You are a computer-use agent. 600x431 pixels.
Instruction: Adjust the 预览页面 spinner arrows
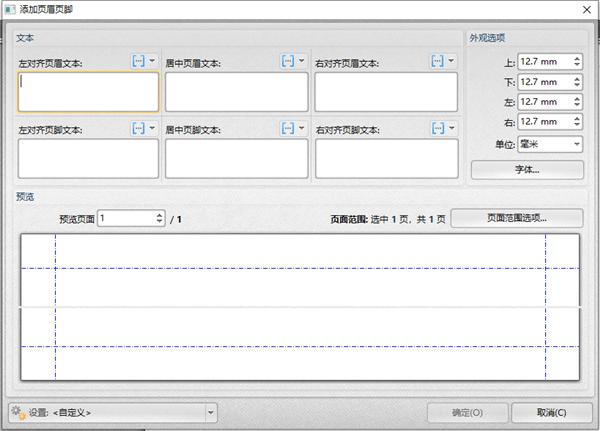(160, 218)
